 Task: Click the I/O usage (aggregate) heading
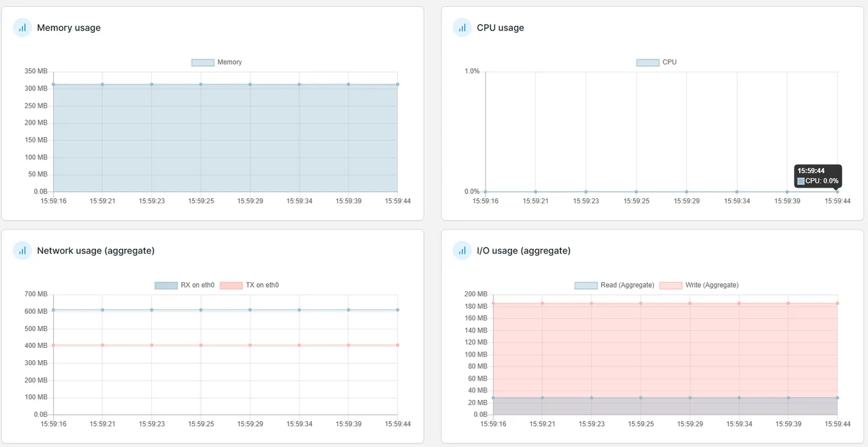coord(523,250)
